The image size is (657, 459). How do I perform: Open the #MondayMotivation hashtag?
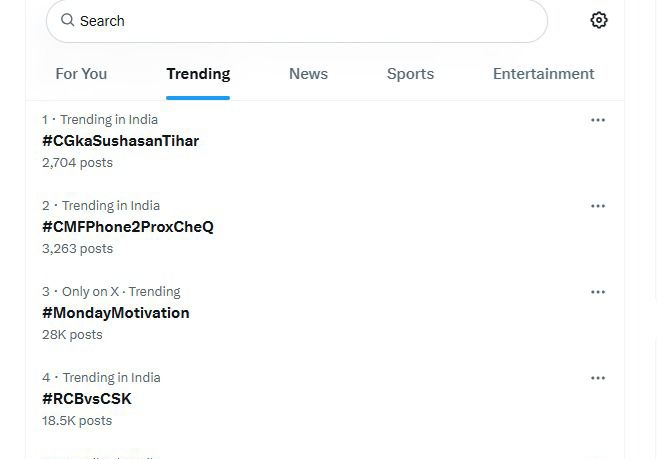tap(116, 313)
